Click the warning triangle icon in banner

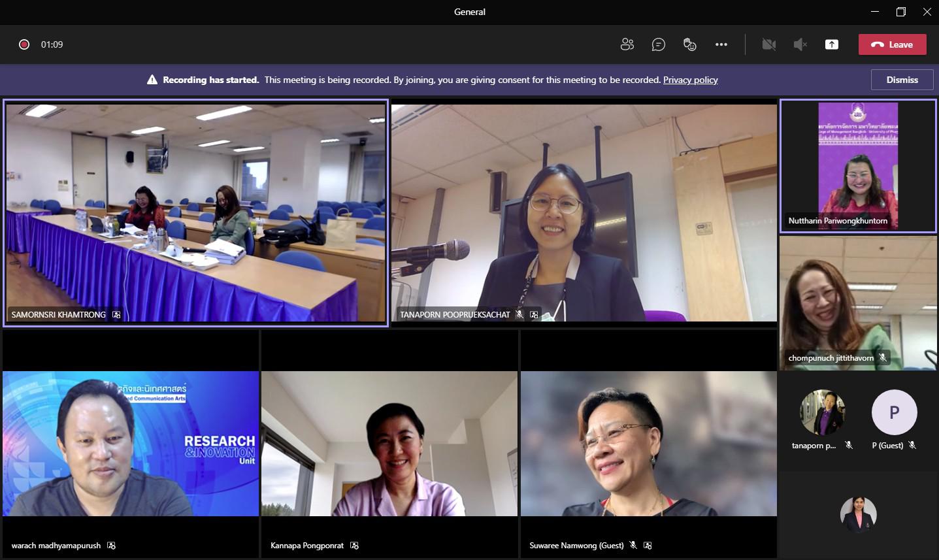pos(152,80)
